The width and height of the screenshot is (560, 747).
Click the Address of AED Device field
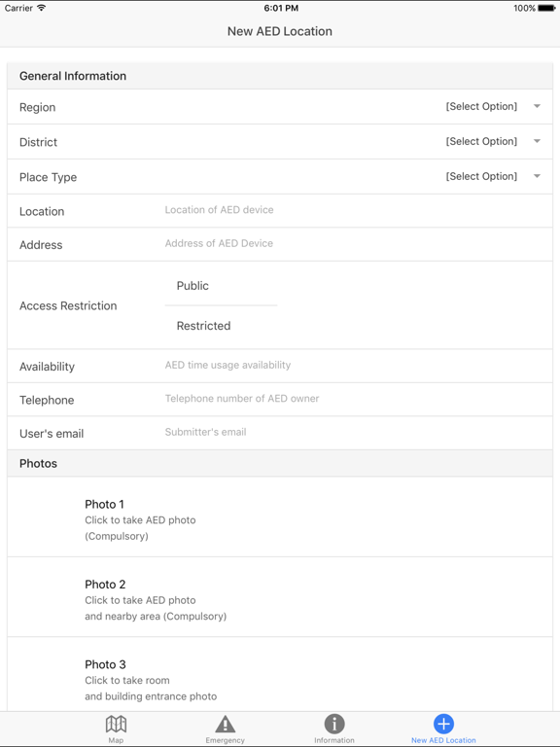(356, 243)
